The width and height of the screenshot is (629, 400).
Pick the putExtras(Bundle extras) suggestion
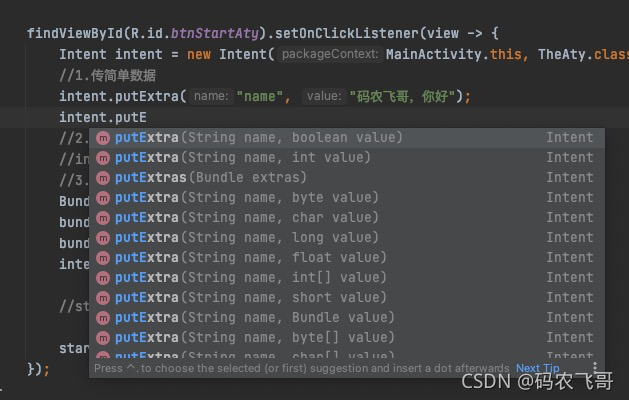tap(347, 178)
